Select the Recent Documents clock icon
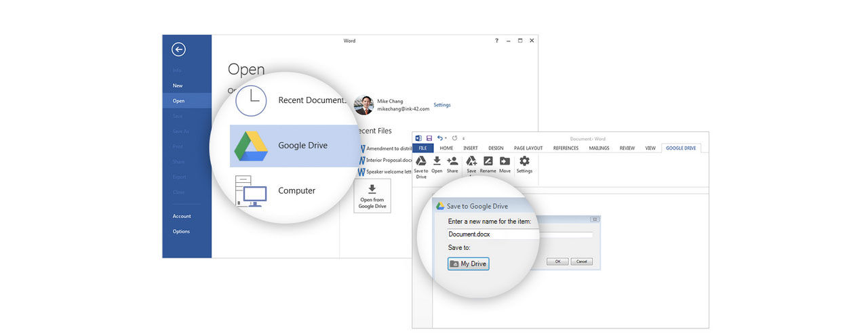Image resolution: width=868 pixels, height=336 pixels. click(x=251, y=100)
